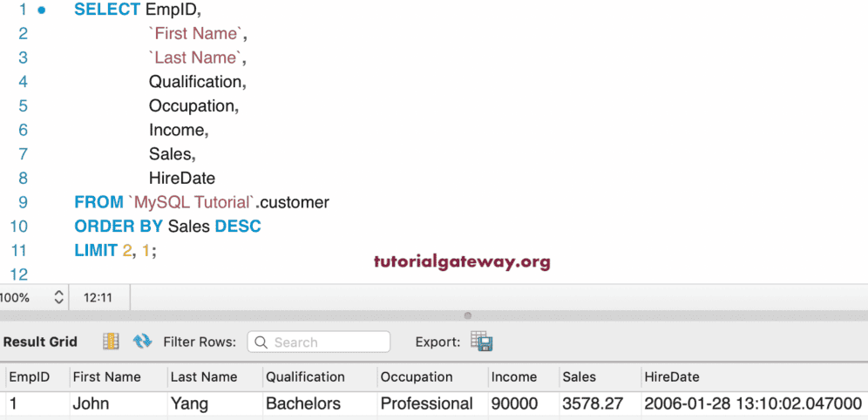868x420 pixels.
Task: Click the Export results to file icon
Action: (482, 342)
